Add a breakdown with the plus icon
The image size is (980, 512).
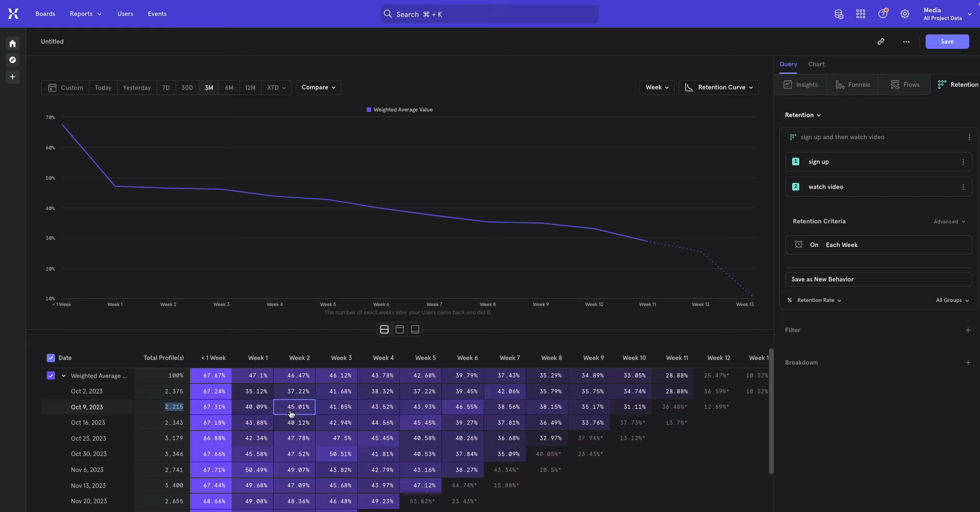pos(968,363)
